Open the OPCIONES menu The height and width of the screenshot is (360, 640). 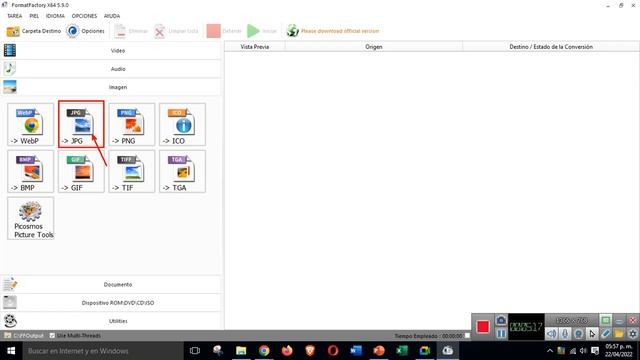[84, 16]
